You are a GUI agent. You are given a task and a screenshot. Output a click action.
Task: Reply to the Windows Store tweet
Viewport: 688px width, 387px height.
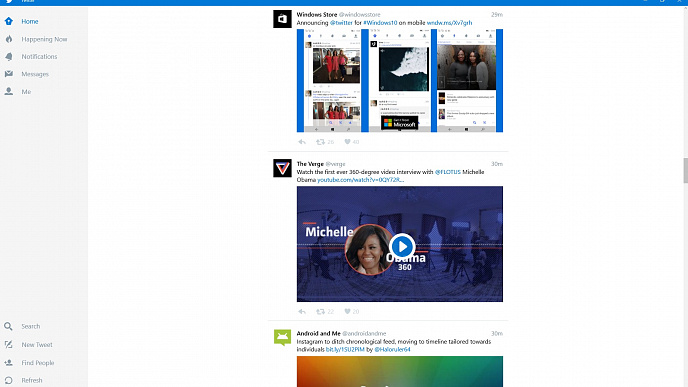click(302, 142)
